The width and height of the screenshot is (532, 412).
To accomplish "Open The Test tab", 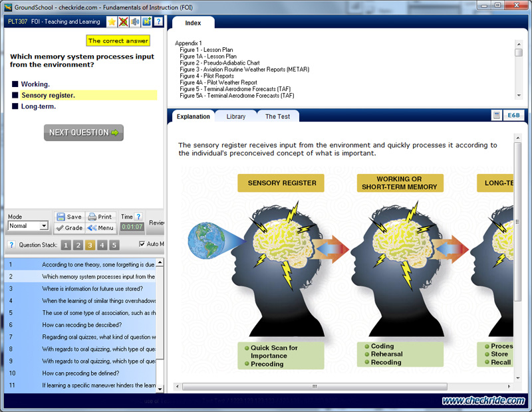I will click(x=277, y=116).
